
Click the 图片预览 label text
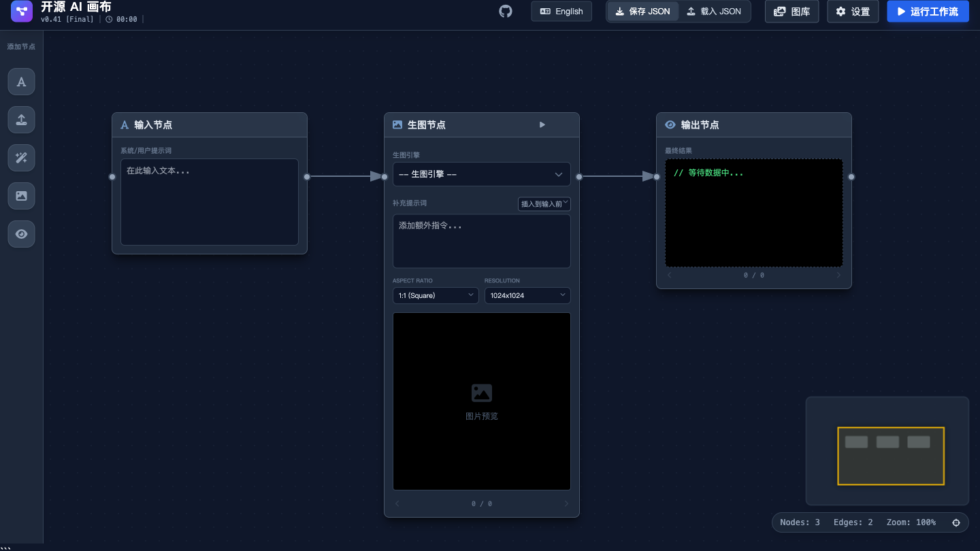tap(482, 416)
